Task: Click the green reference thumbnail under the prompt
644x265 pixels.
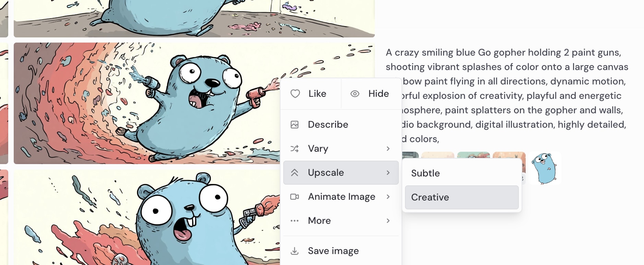Action: point(473,155)
